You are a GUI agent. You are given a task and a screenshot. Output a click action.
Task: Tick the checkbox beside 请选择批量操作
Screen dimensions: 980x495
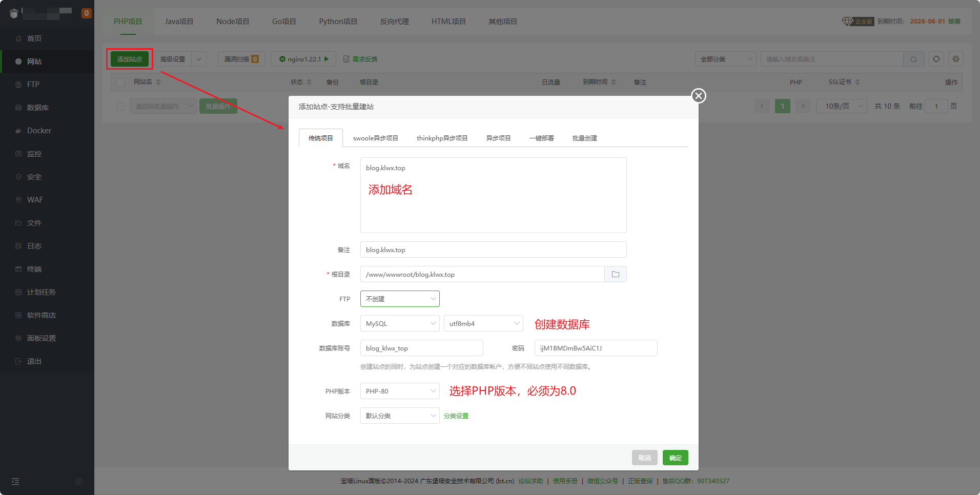[x=120, y=107]
